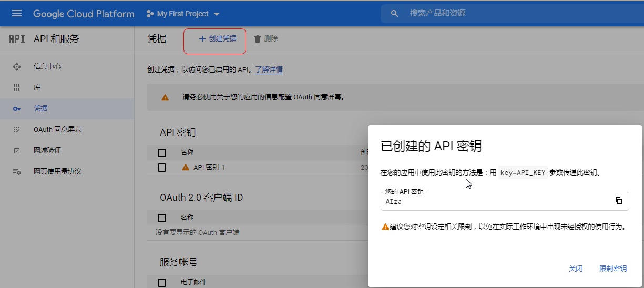Click the 删除 trash icon
The width and height of the screenshot is (644, 288).
257,39
